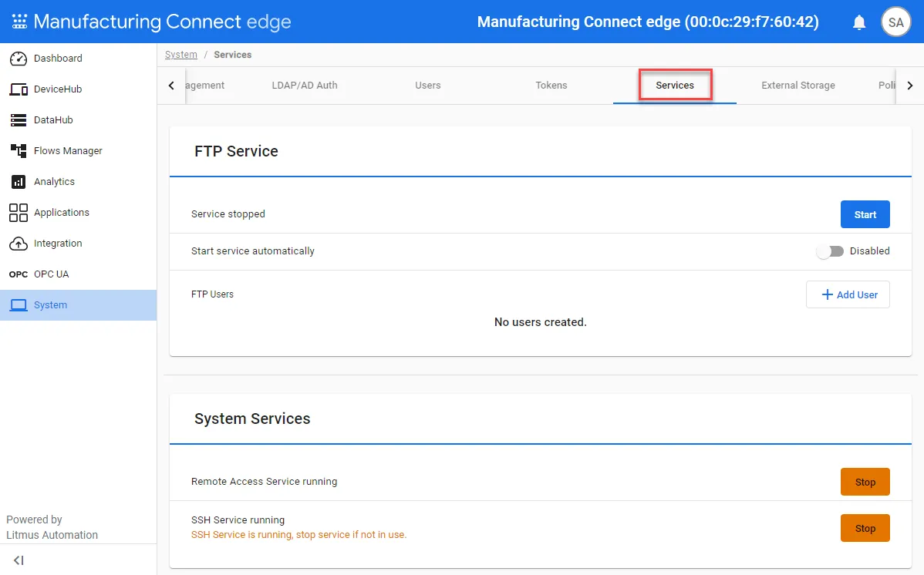This screenshot has height=575, width=924.
Task: Toggle Start service automatically switch
Action: coord(830,251)
